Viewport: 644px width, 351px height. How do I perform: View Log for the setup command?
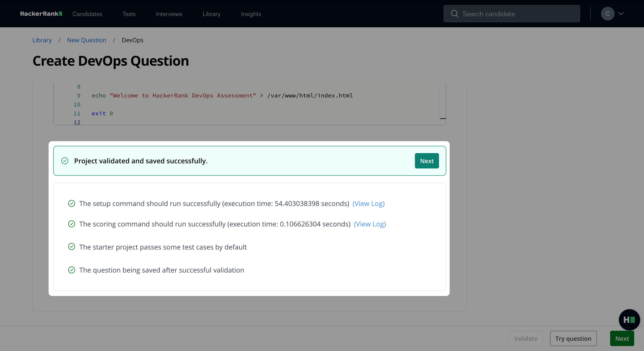click(x=368, y=203)
